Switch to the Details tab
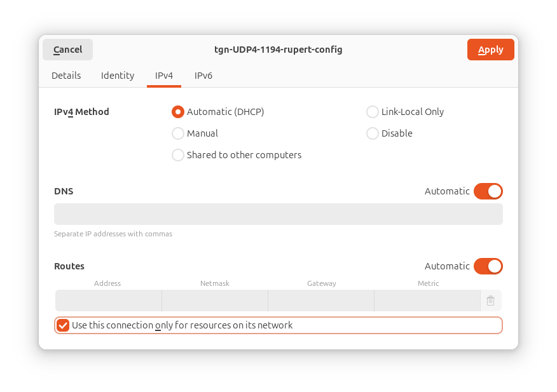 click(x=66, y=76)
